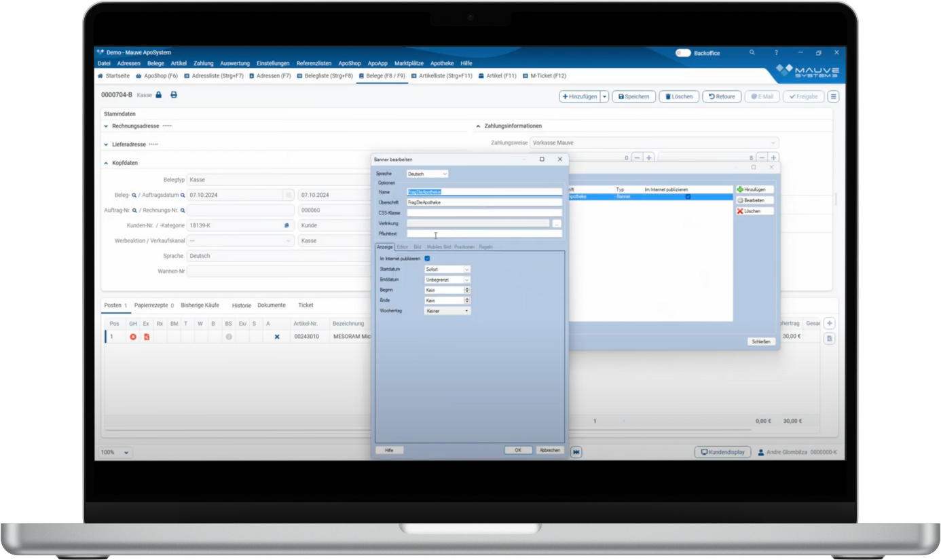Uncheck 'Im Internet publizieren' in Anzeige tab
This screenshot has height=560, width=941.
427,259
